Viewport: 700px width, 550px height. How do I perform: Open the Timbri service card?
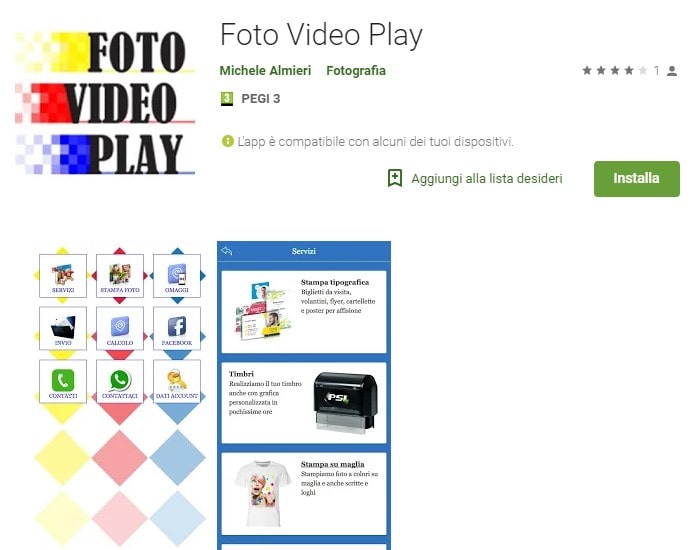[304, 403]
